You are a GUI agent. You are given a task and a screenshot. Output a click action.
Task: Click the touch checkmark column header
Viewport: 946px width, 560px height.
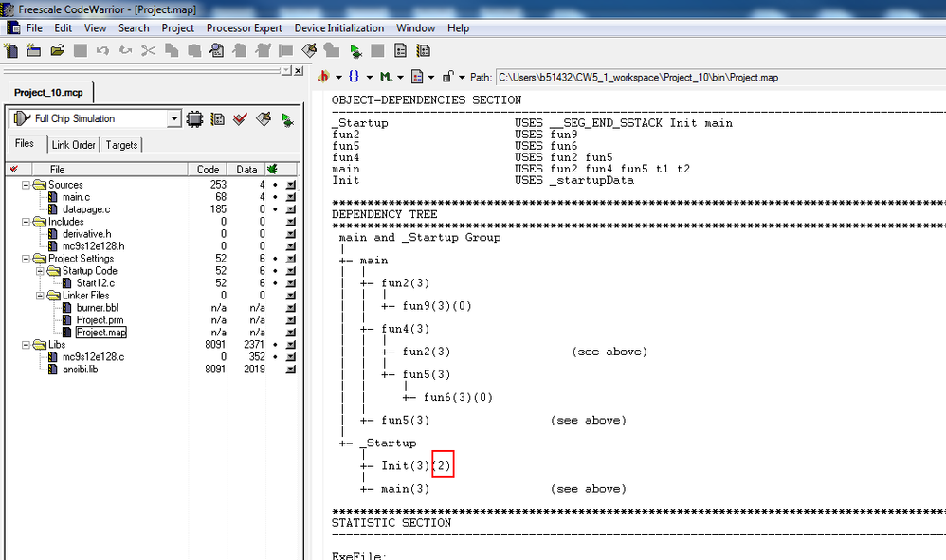point(14,170)
